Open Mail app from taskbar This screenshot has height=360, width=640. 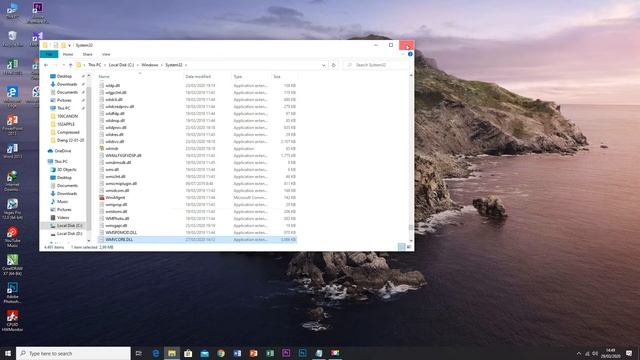tap(204, 353)
